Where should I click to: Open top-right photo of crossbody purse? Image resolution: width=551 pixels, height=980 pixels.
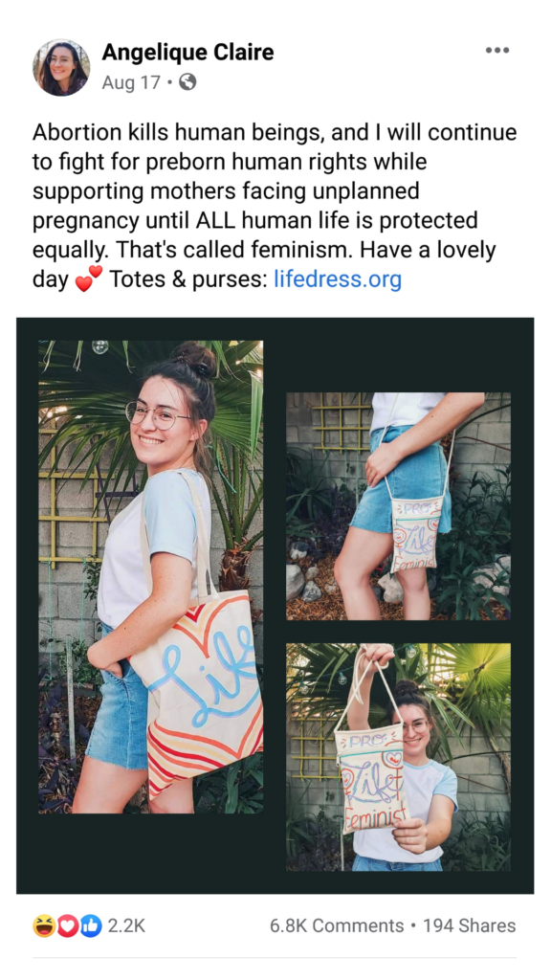[x=398, y=506]
